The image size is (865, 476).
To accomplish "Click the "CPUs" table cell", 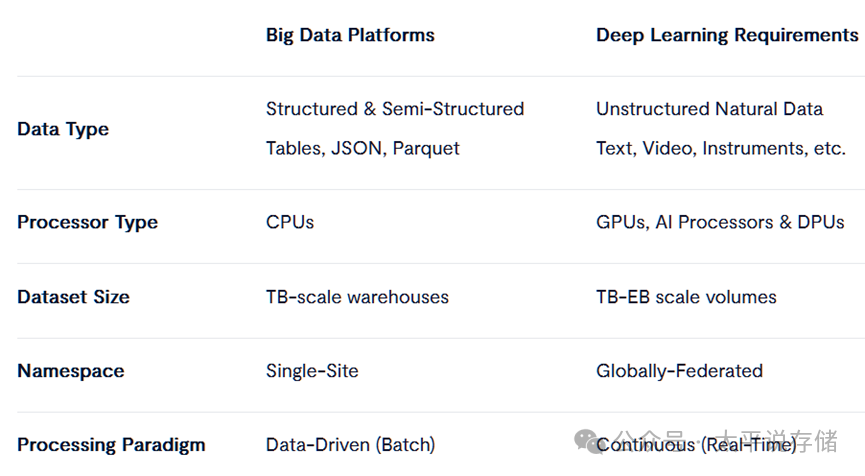I will pyautogui.click(x=290, y=222).
